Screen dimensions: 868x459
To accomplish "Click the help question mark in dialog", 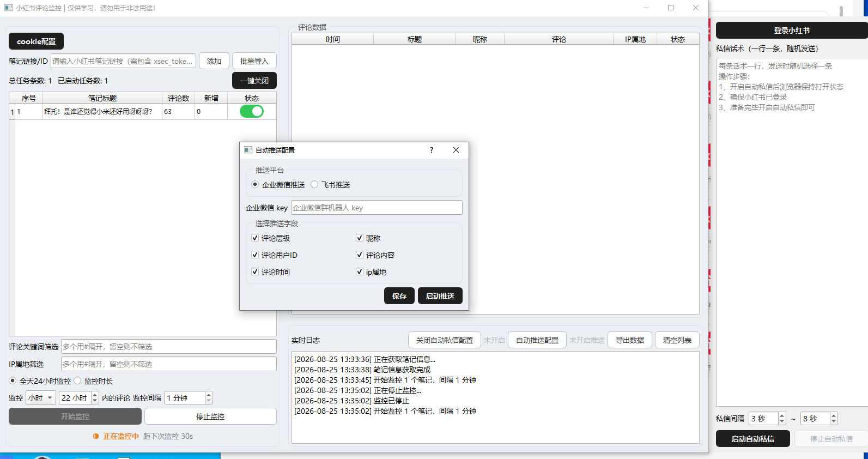I will coord(432,150).
